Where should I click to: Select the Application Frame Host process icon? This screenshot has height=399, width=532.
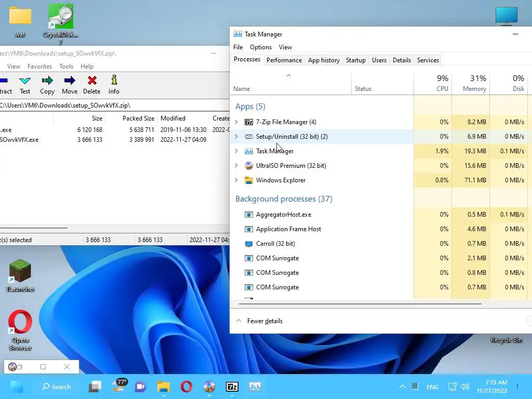point(249,229)
